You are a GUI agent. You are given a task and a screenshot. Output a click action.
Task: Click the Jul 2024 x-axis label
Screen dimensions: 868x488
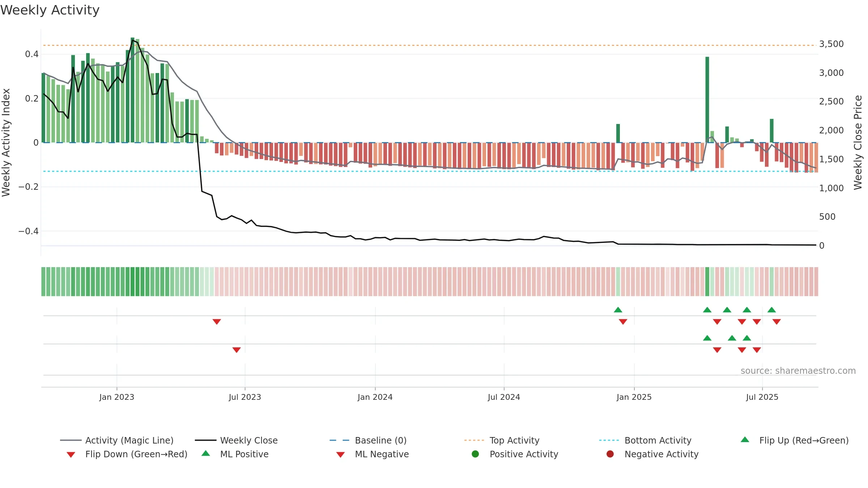point(504,397)
